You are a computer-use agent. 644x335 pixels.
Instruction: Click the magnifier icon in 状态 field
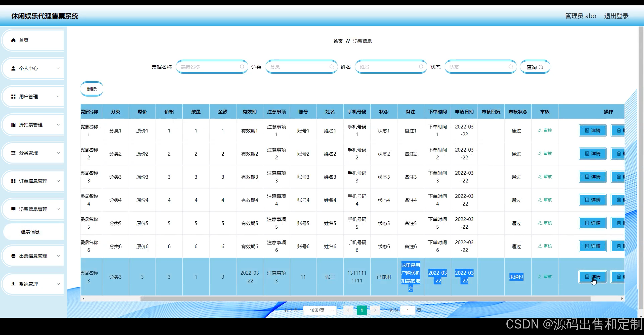(510, 67)
